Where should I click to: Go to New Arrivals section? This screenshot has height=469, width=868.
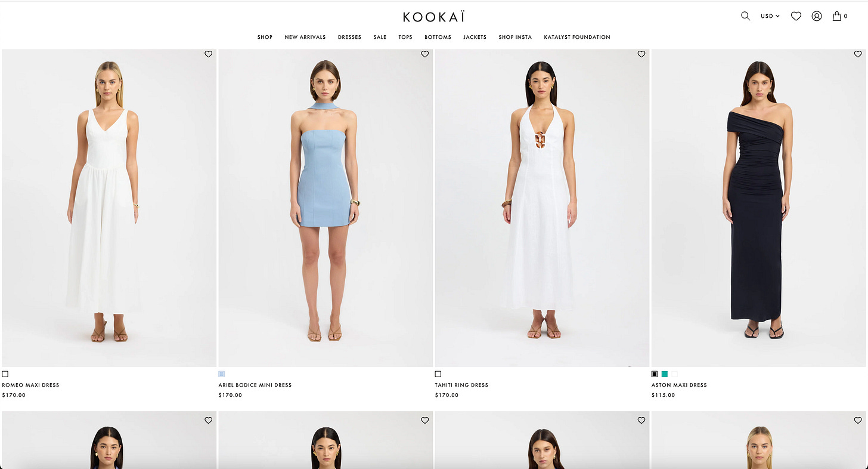305,37
